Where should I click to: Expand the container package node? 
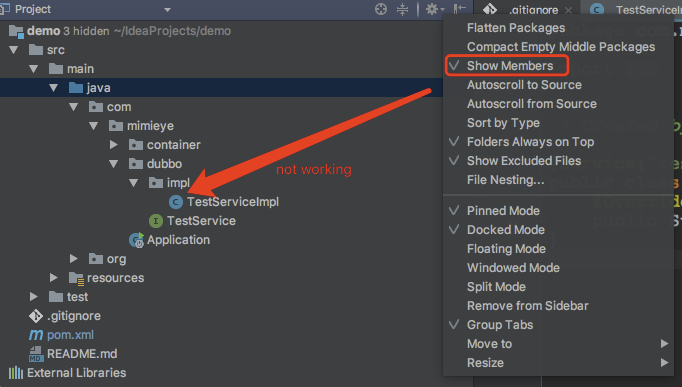point(114,145)
